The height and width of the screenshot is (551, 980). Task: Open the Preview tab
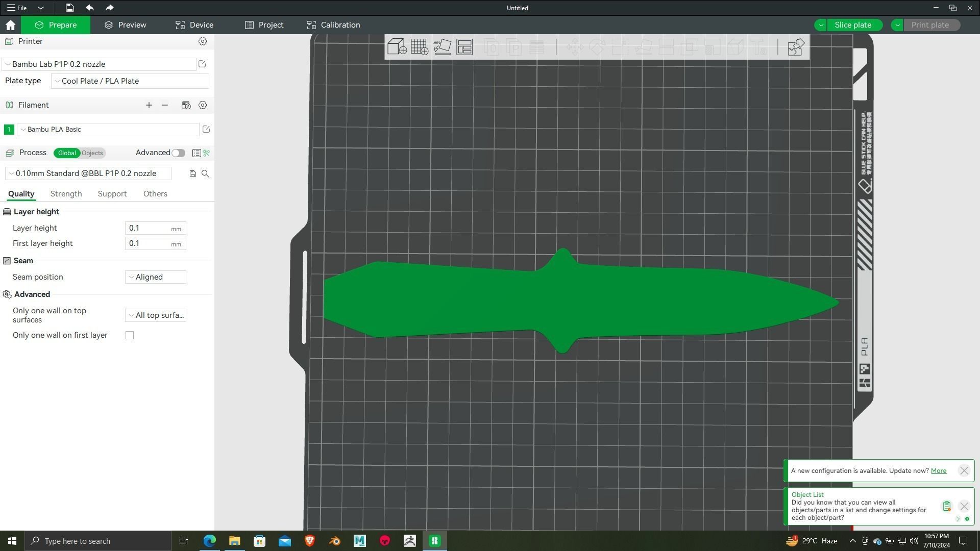[126, 25]
